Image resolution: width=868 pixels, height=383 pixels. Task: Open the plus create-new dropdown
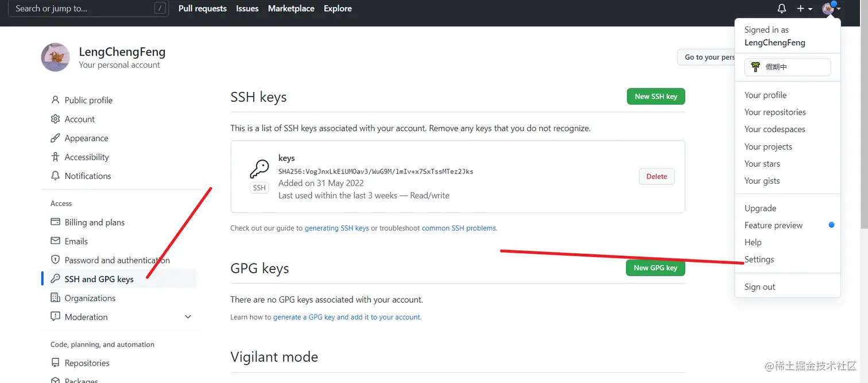804,9
